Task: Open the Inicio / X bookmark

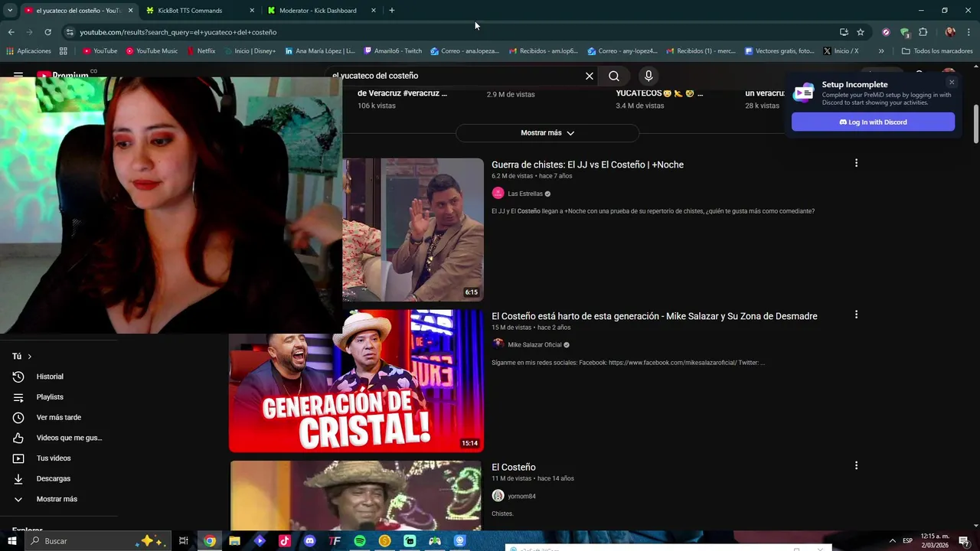Action: coord(841,51)
